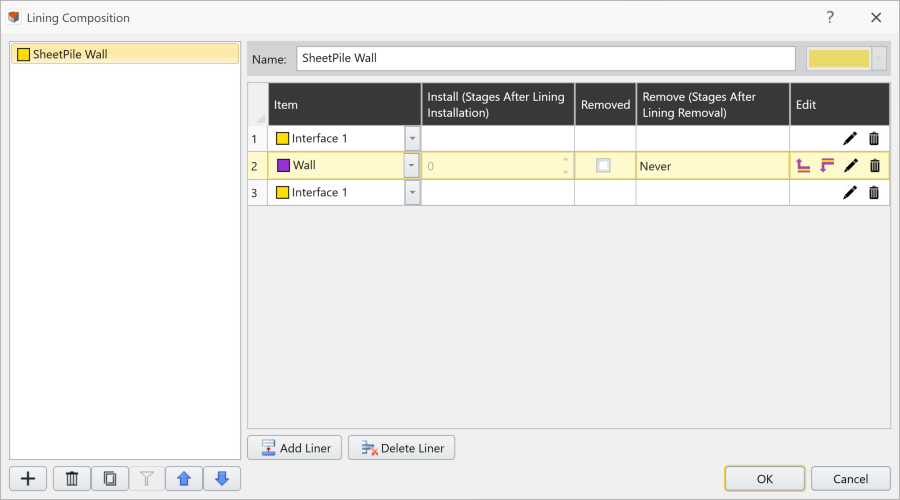Open item dropdown for Wall row

pyautogui.click(x=411, y=165)
